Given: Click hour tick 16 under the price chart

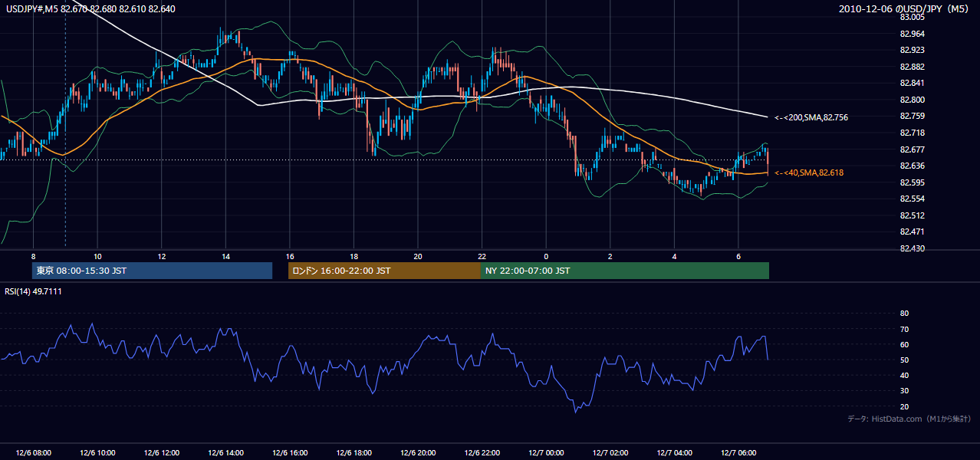Looking at the screenshot, I should pos(289,256).
